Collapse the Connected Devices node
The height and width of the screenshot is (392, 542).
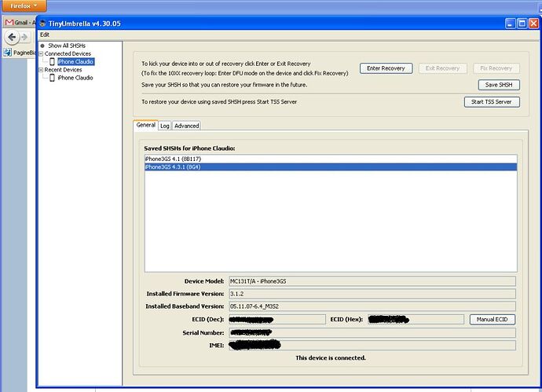coord(41,53)
